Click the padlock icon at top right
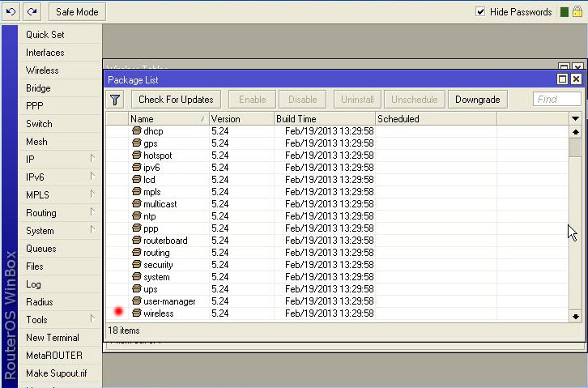 [577, 11]
